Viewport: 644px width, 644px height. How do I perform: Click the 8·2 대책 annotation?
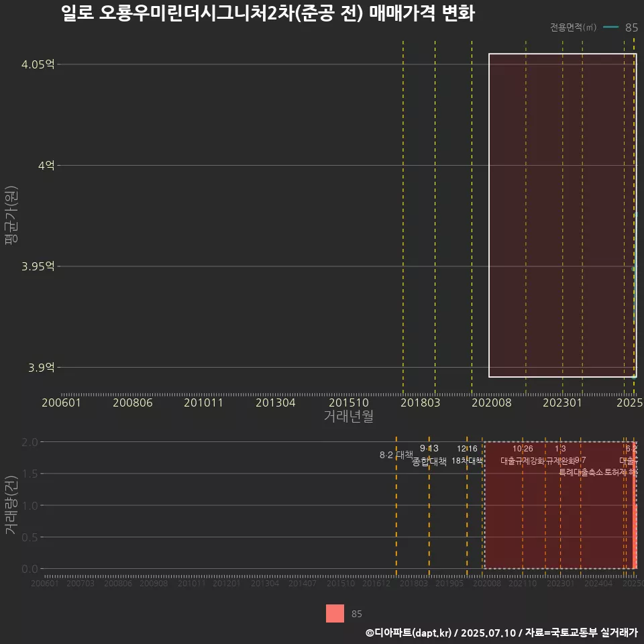(396, 455)
